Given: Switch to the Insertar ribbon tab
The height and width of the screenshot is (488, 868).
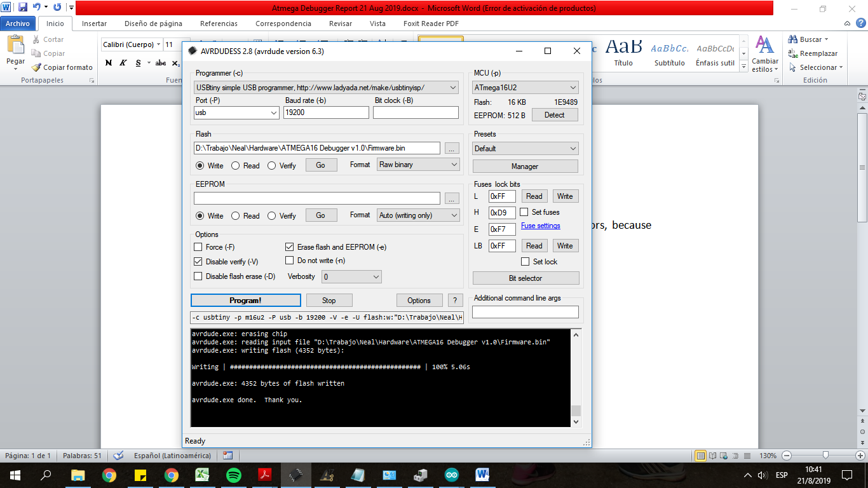Looking at the screenshot, I should point(94,24).
